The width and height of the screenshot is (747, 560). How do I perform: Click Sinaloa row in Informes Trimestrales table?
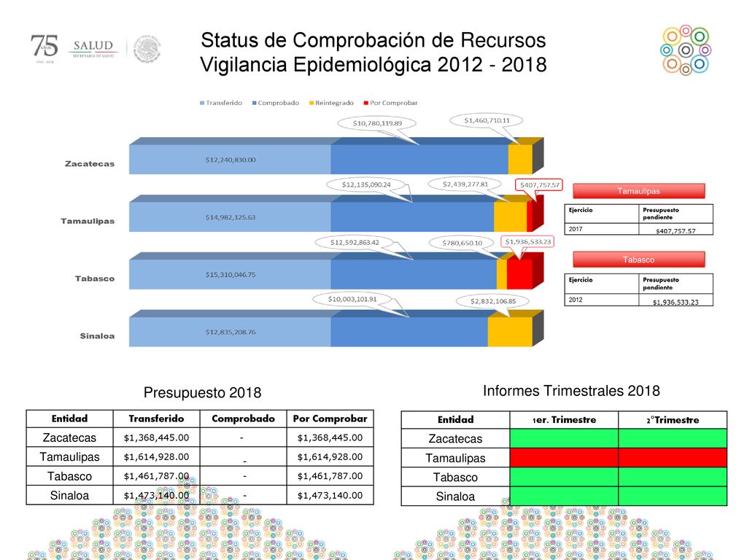point(564,496)
